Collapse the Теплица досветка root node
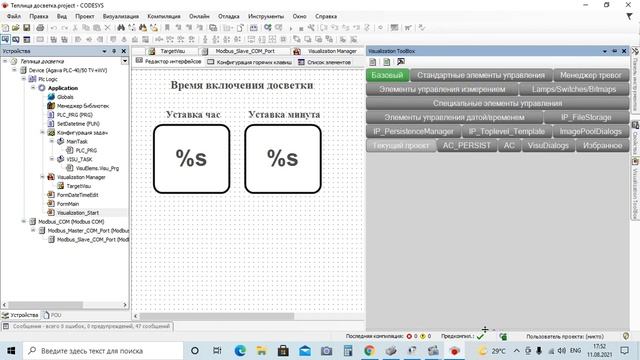Screen dimensions: 640x360 (x=5, y=61)
